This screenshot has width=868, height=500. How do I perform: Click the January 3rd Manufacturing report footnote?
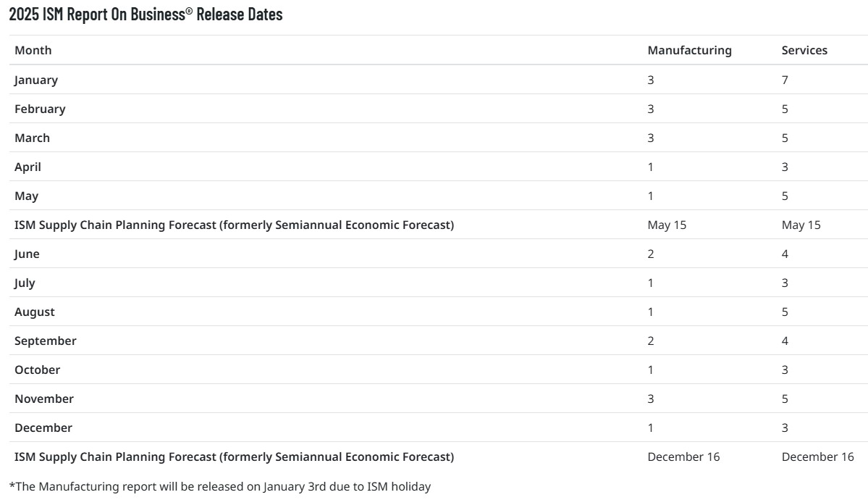[x=219, y=486]
